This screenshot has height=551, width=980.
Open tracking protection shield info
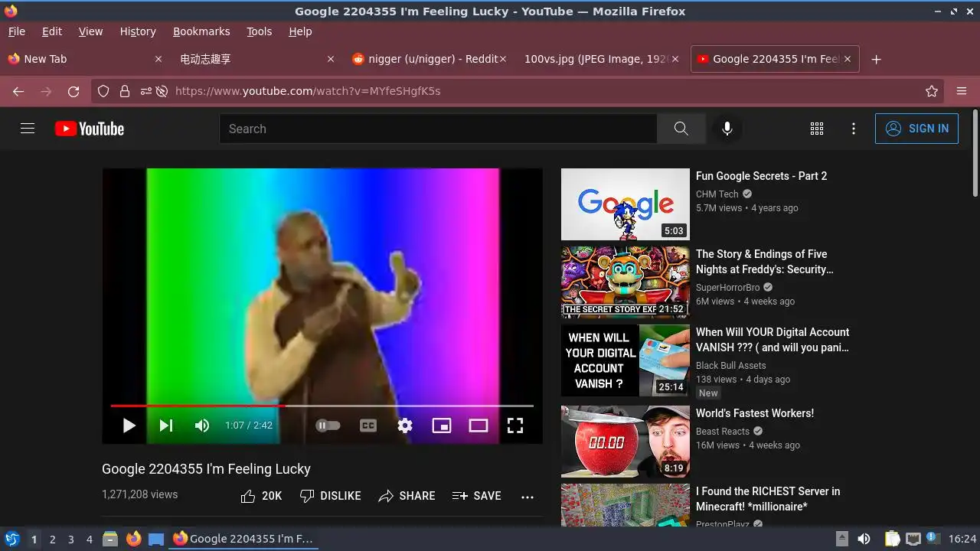coord(103,91)
